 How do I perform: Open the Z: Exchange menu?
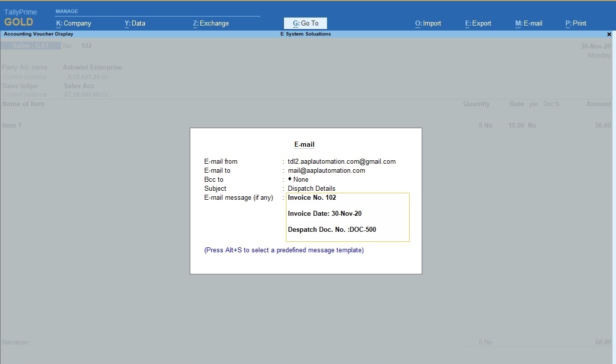211,23
